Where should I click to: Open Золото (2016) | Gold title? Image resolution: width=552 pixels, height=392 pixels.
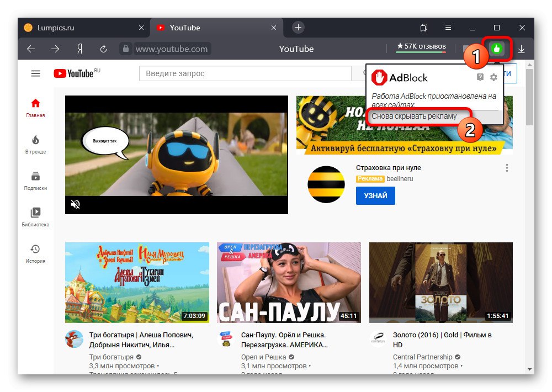(442, 340)
